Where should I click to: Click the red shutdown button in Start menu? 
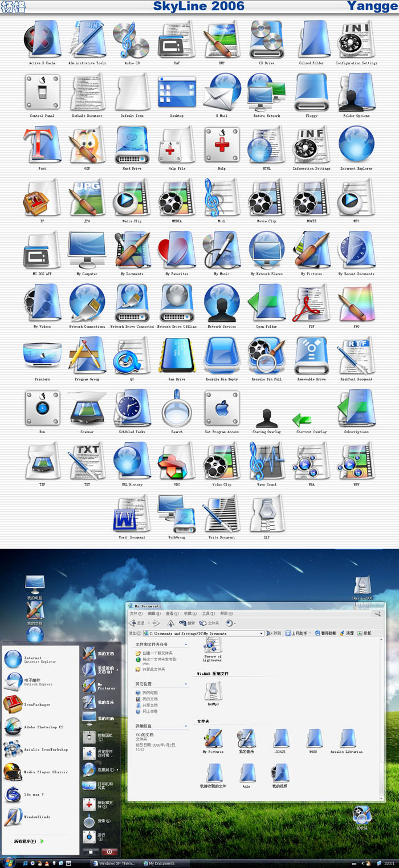coord(109,851)
